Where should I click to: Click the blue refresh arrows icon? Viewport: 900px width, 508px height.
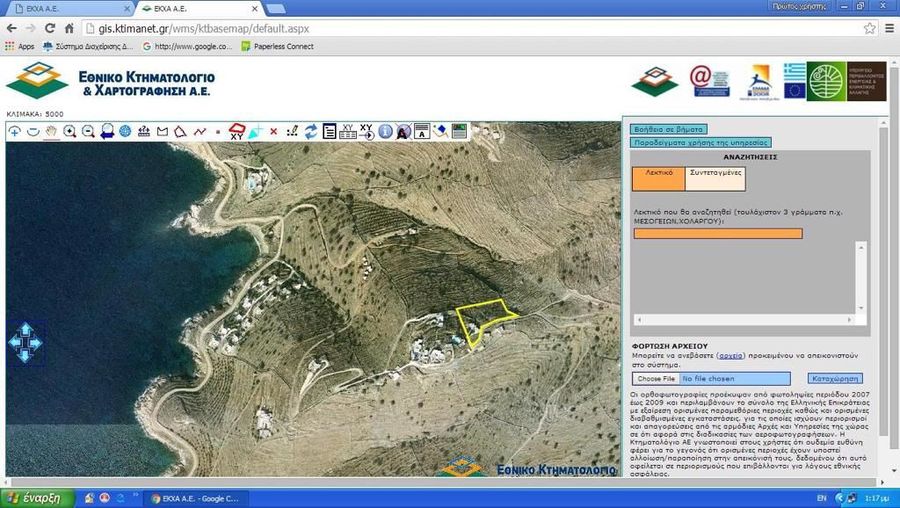311,131
